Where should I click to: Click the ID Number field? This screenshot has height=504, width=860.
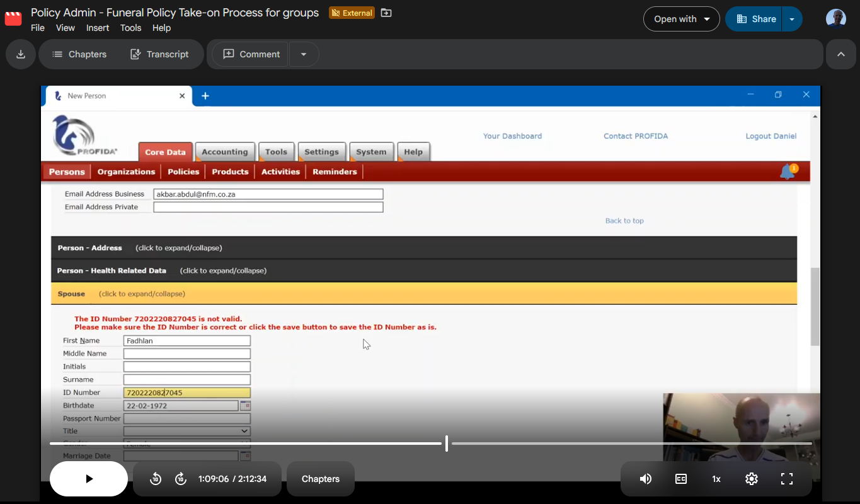(187, 393)
